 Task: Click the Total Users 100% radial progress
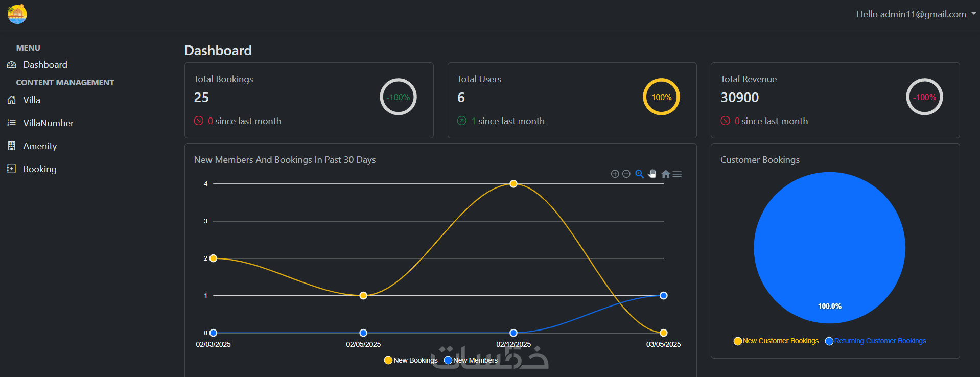(x=661, y=97)
